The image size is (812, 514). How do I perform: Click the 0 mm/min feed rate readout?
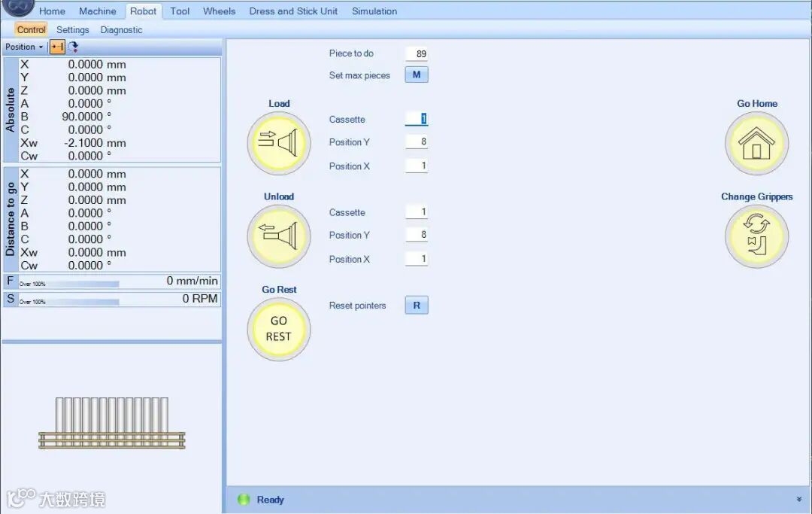click(x=192, y=281)
